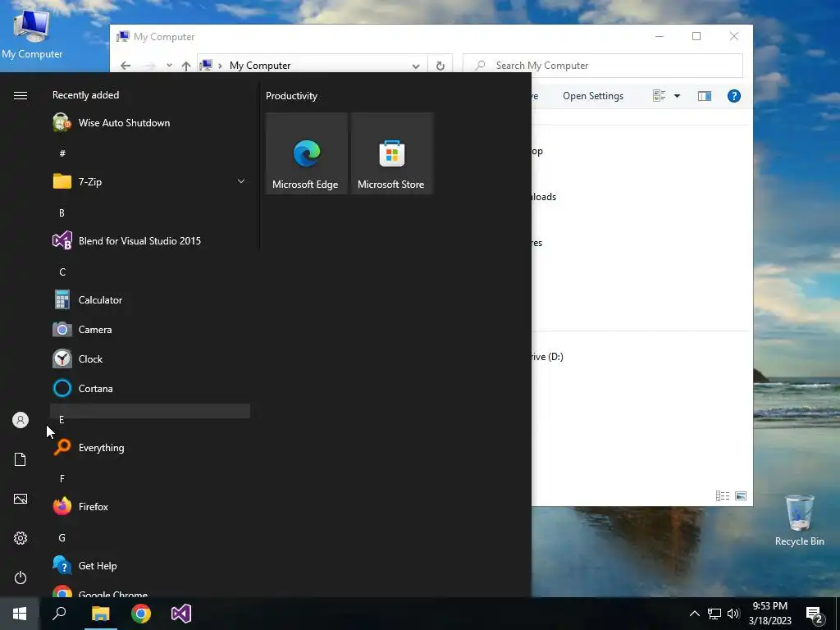Select the Recycle Bin desktop icon
This screenshot has height=630, width=840.
799,519
